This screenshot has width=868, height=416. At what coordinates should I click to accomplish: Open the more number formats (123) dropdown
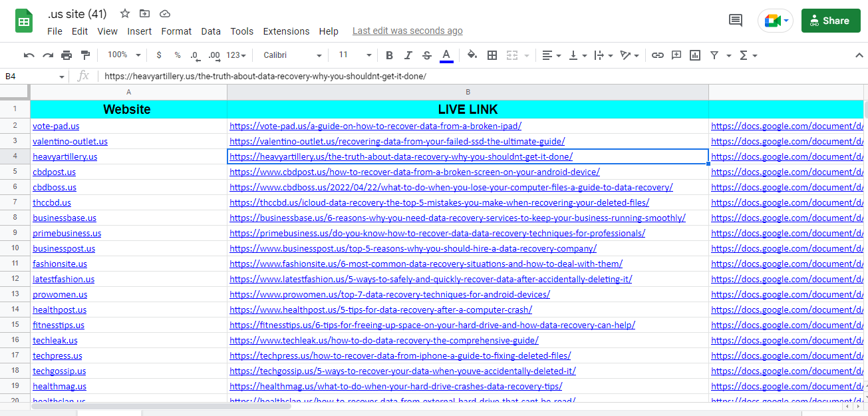pyautogui.click(x=234, y=55)
